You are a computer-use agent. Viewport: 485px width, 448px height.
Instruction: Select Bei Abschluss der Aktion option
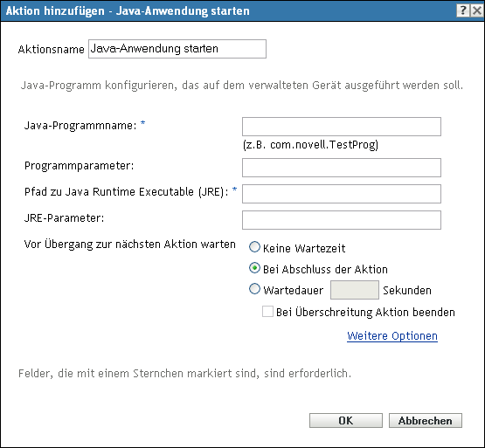click(254, 268)
